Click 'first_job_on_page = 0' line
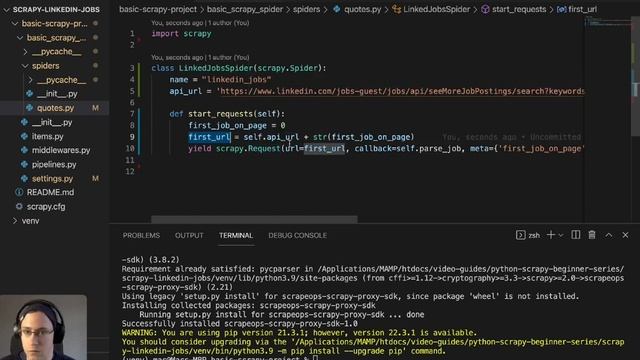The width and height of the screenshot is (640, 360). [237, 126]
